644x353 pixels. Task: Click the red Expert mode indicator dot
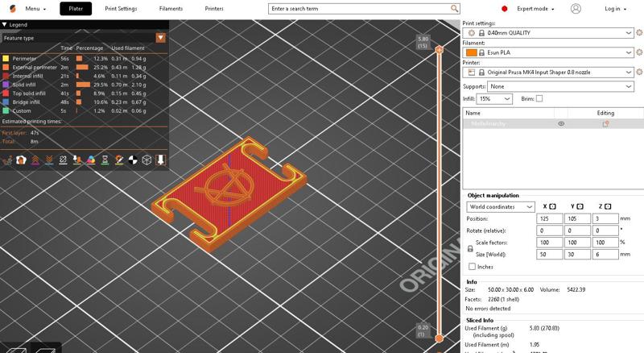[505, 9]
